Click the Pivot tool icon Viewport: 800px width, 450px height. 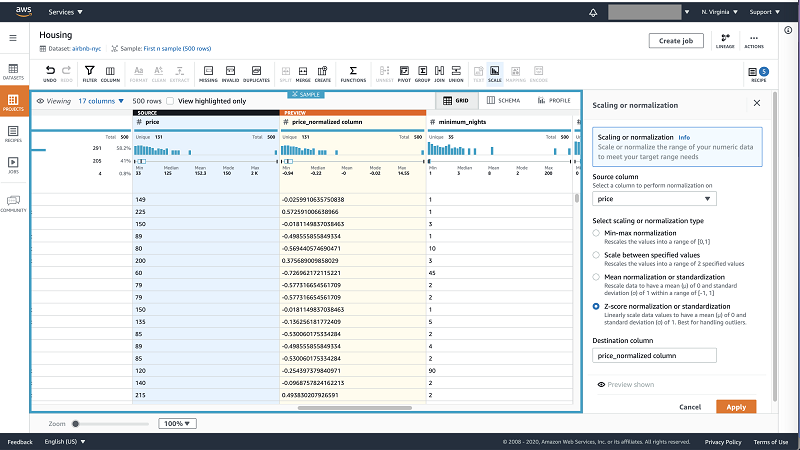404,73
